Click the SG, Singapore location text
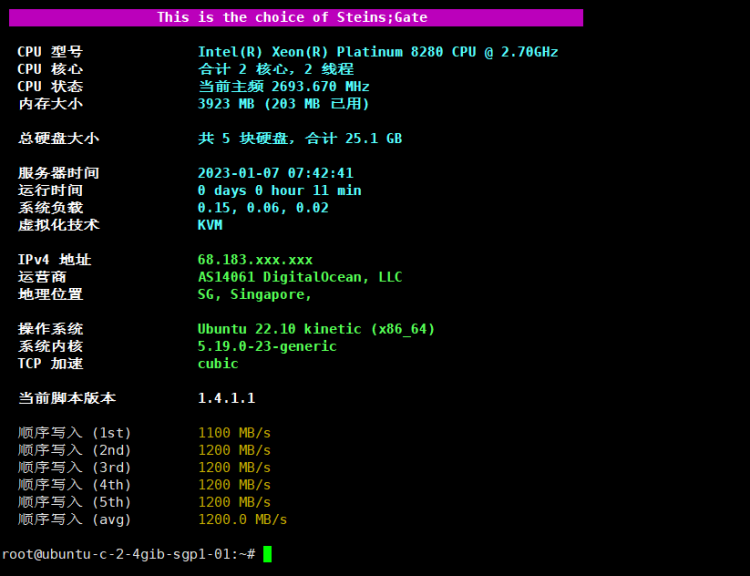The width and height of the screenshot is (750, 576). point(254,294)
